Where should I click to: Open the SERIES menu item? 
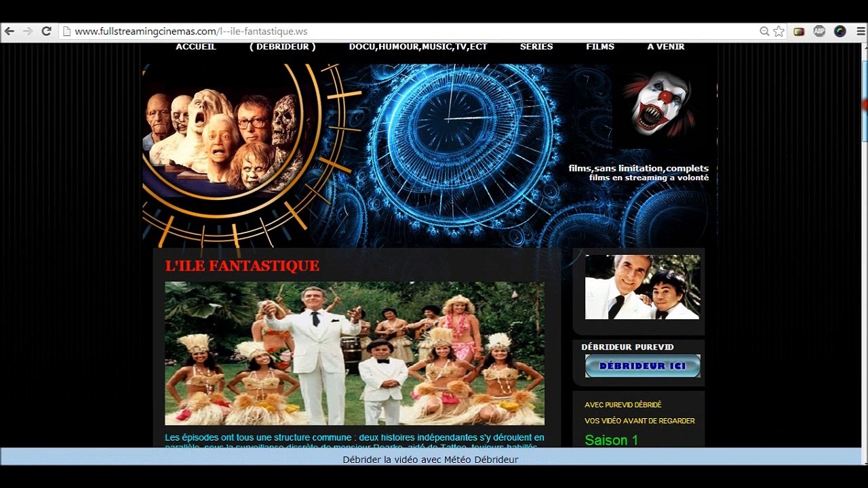point(536,47)
